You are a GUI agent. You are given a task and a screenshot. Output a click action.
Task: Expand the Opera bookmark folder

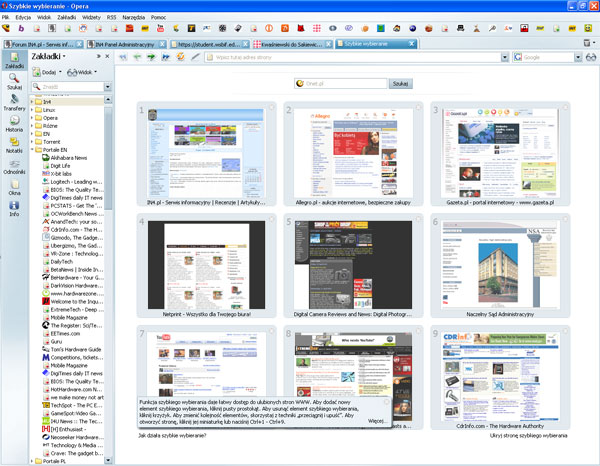(32, 118)
